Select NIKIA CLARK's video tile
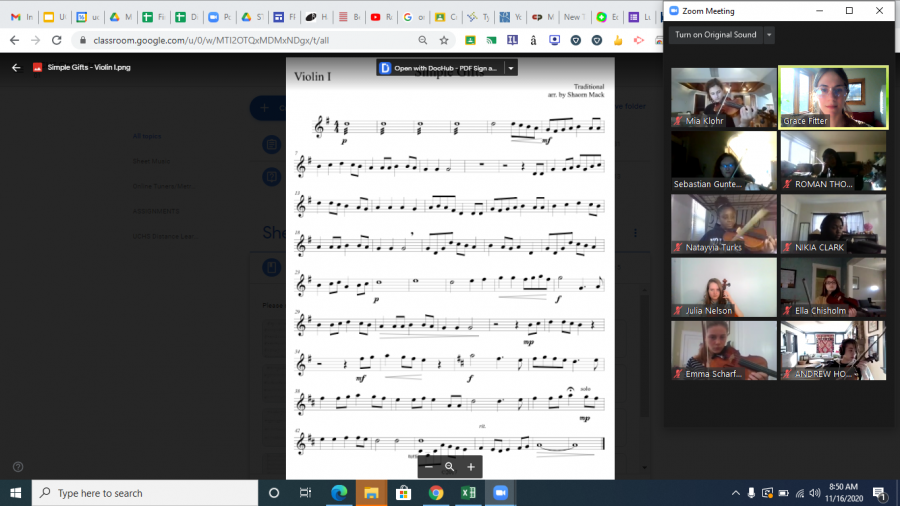The height and width of the screenshot is (506, 900). pos(833,224)
